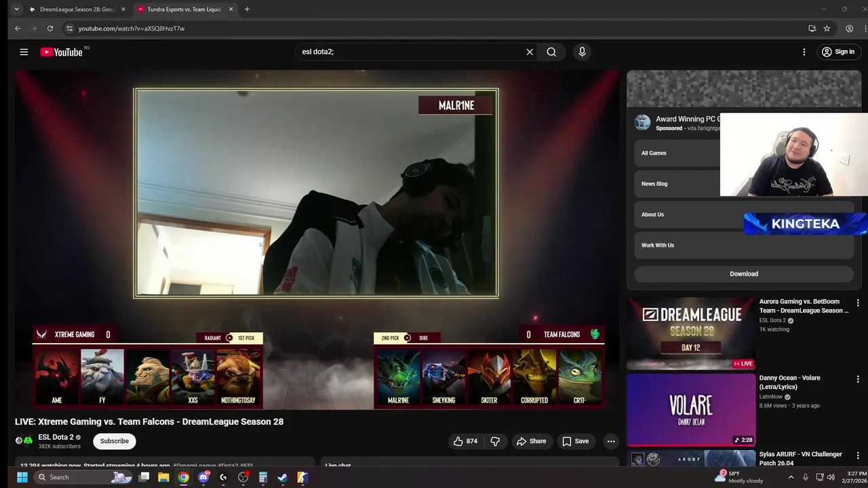Open more actions menu beside Save
This screenshot has height=488, width=868.
point(611,441)
